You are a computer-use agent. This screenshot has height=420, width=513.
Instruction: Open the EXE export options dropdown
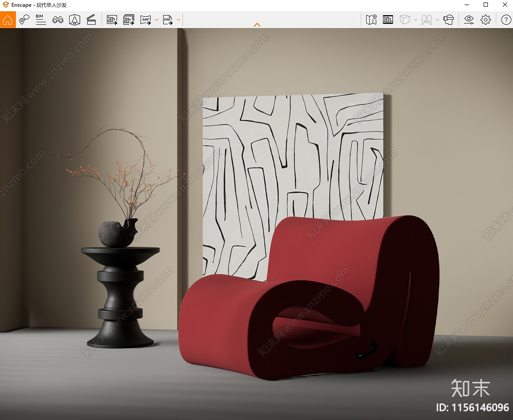click(x=178, y=20)
